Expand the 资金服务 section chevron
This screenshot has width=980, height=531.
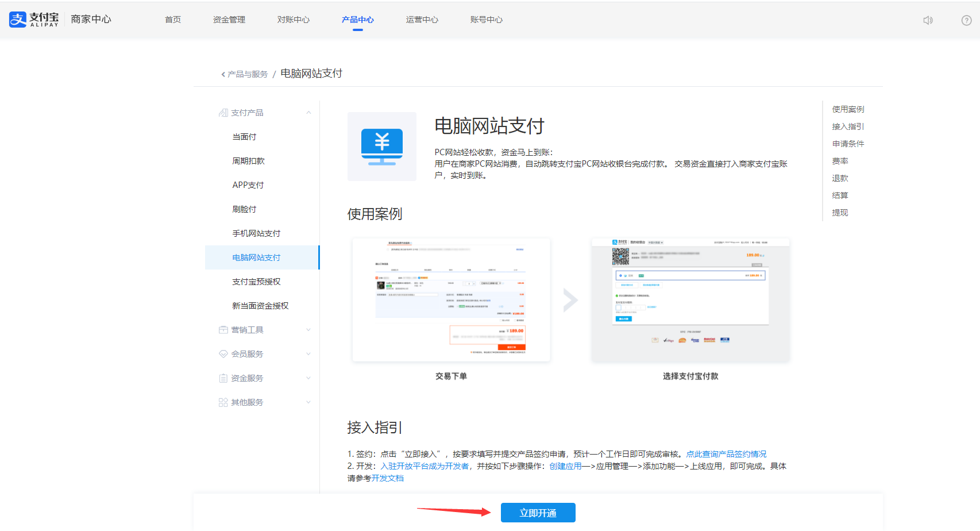[x=308, y=378]
